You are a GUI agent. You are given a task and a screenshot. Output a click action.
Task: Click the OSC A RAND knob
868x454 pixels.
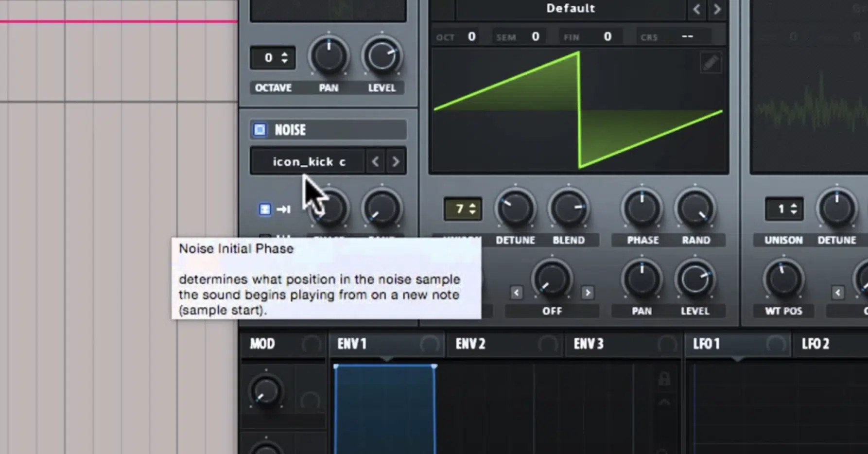pyautogui.click(x=695, y=209)
